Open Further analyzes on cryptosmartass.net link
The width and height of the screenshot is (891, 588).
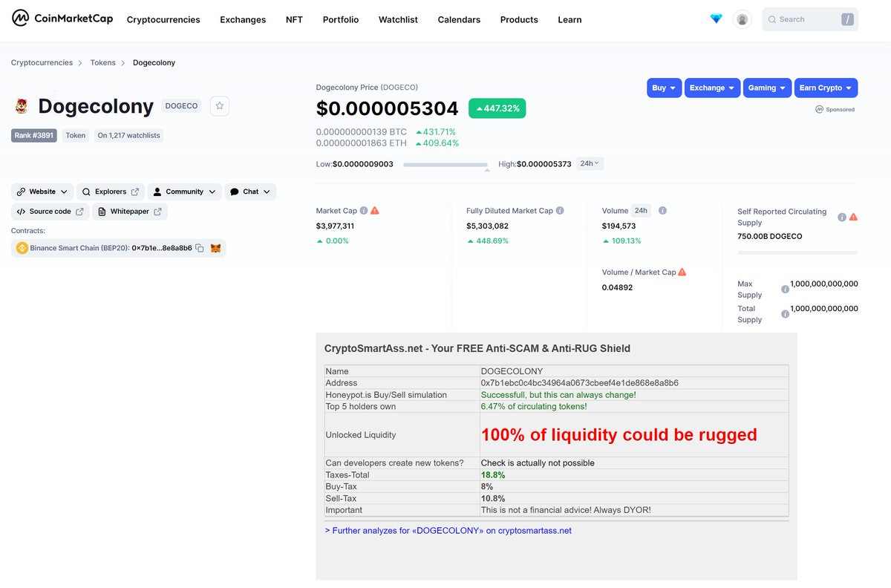(x=448, y=531)
